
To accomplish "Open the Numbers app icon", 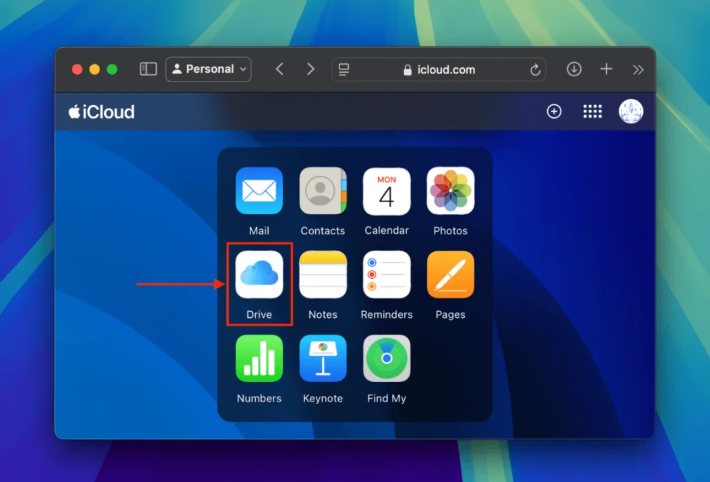I will [x=259, y=358].
